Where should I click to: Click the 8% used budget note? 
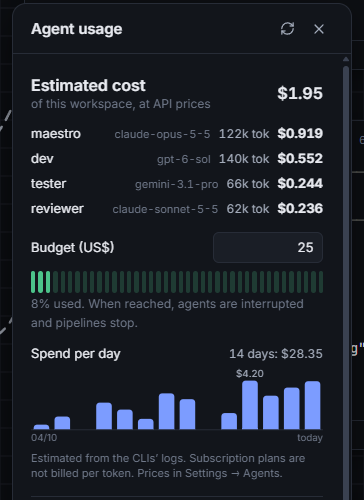(x=167, y=313)
